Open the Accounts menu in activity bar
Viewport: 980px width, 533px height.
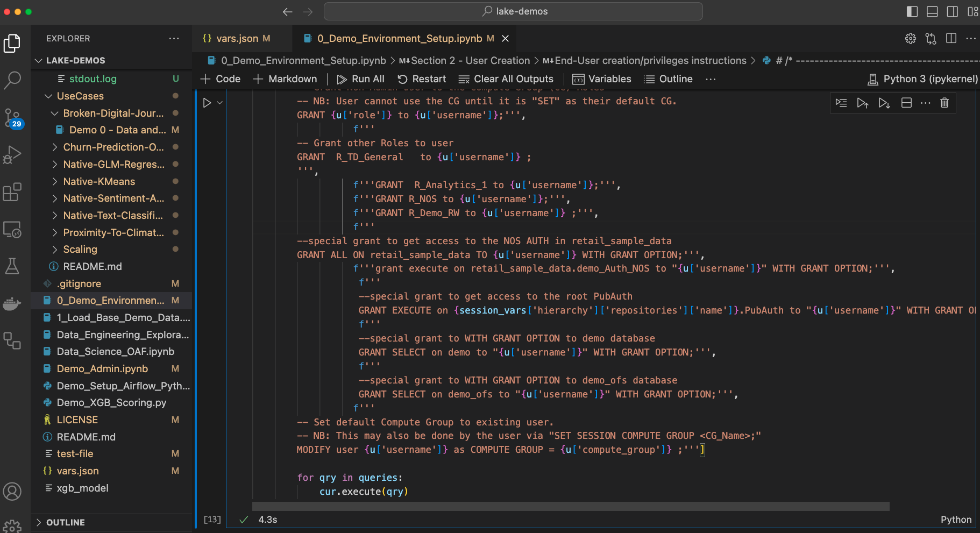click(12, 492)
